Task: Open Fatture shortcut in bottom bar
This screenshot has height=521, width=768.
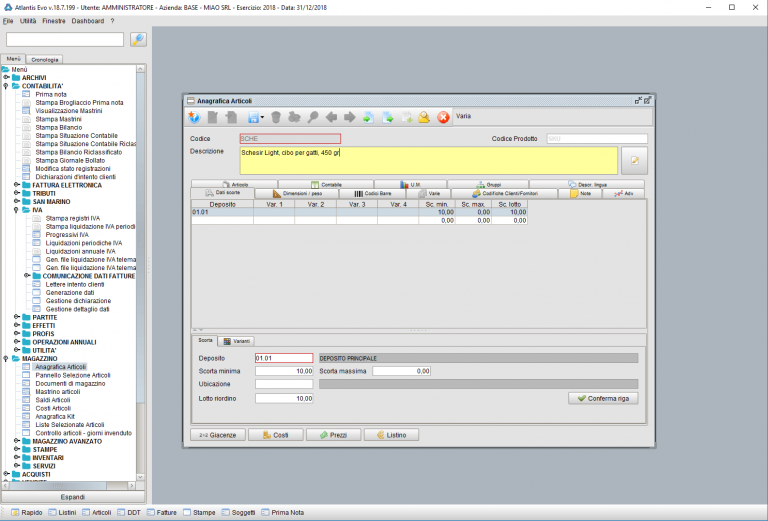Action: click(162, 512)
